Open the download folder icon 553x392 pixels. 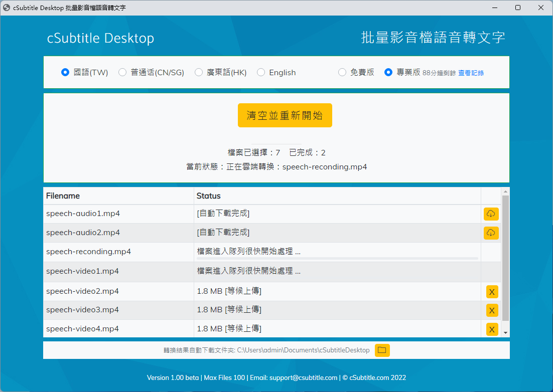click(x=382, y=350)
